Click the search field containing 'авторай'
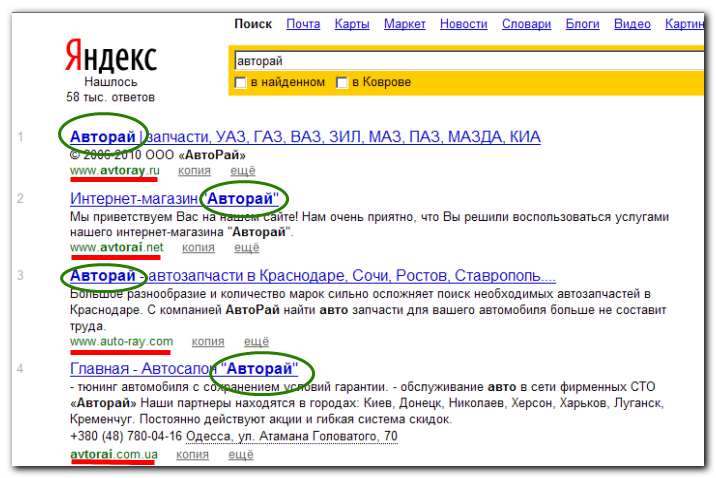716x478 pixels. point(469,61)
